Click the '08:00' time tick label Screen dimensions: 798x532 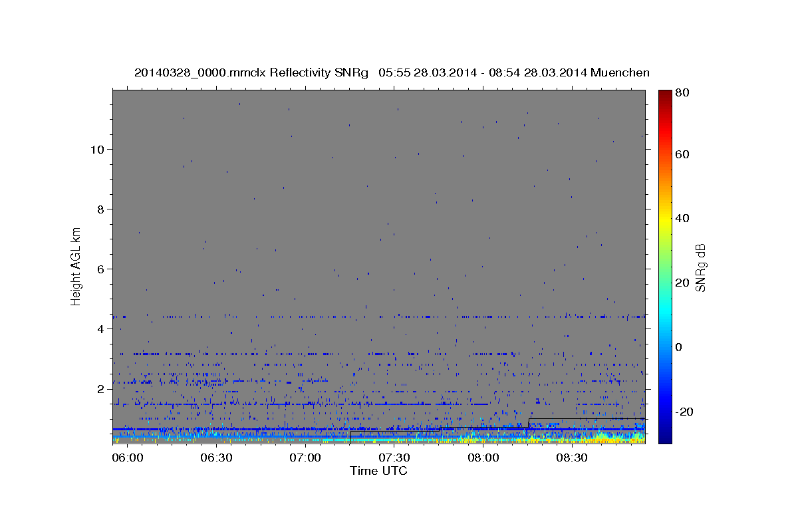483,458
